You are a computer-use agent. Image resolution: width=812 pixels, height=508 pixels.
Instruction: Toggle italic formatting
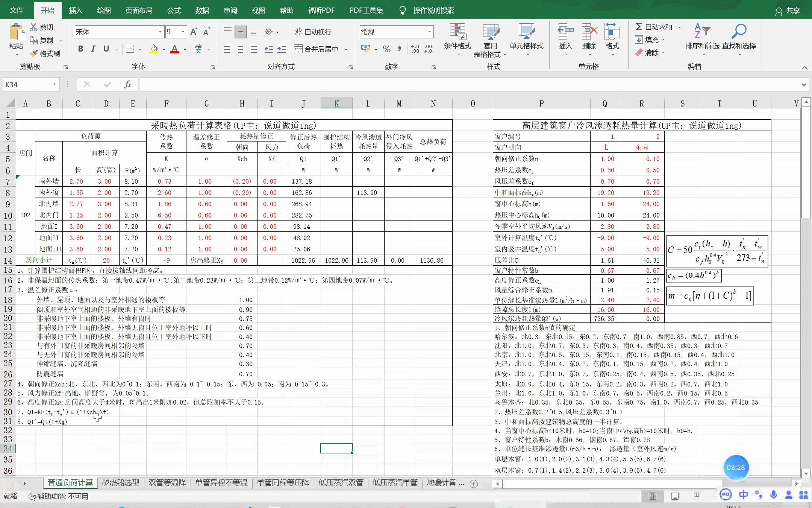(93, 49)
